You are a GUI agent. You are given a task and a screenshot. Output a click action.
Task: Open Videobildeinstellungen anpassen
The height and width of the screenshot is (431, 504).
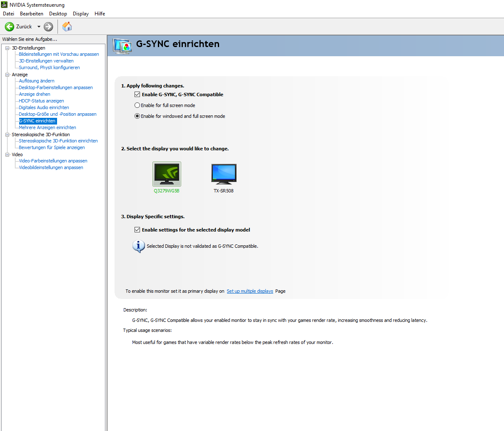click(51, 167)
